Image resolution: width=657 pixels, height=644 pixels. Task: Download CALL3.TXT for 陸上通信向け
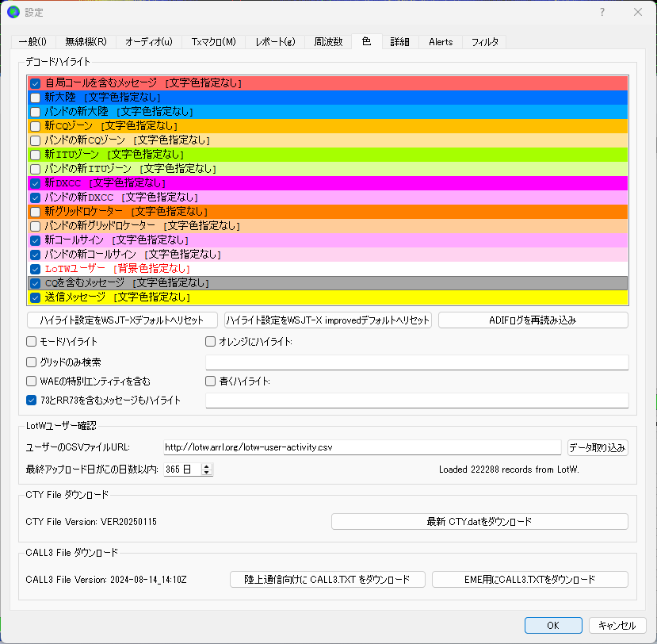[327, 580]
